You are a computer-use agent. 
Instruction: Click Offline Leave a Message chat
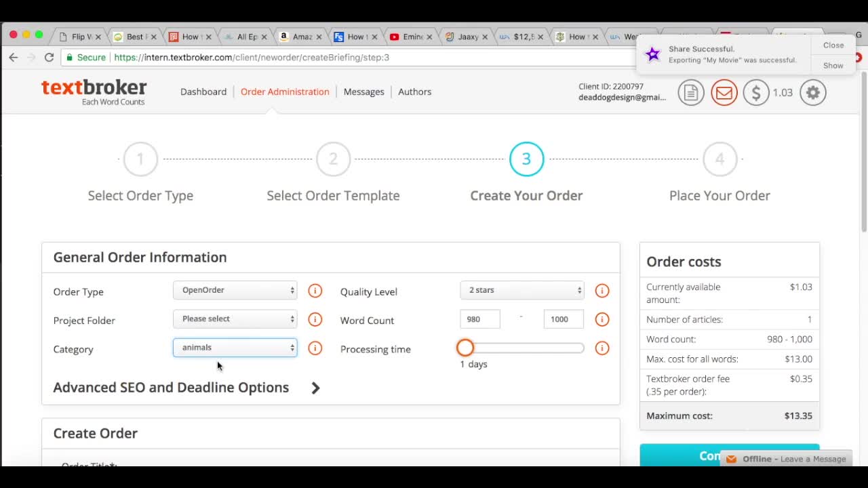coord(786,459)
